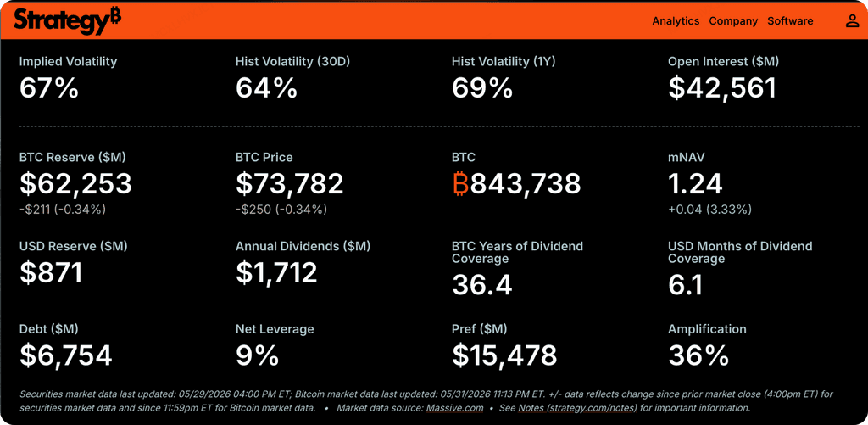This screenshot has height=425, width=868.
Task: Click the Hist Volatility (1Y) 69% figure
Action: pyautogui.click(x=481, y=89)
